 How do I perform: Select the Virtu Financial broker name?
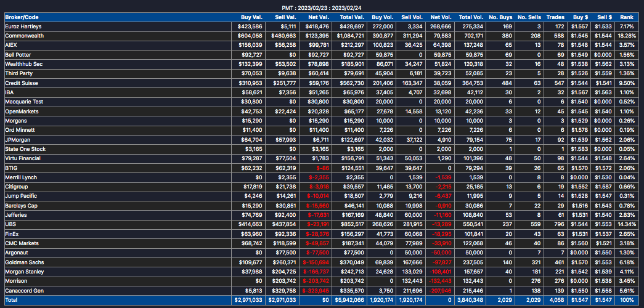22,158
